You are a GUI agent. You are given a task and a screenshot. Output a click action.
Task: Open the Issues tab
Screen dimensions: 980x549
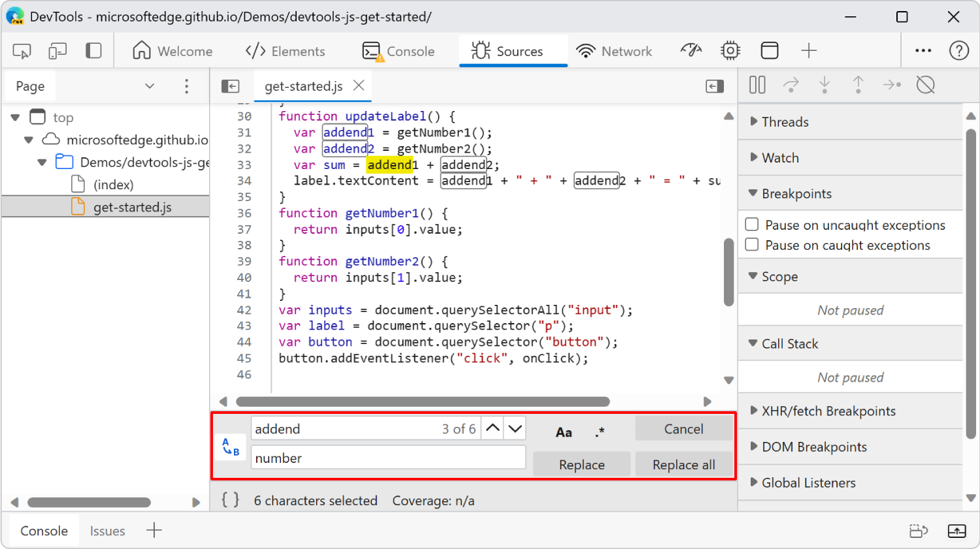pyautogui.click(x=107, y=531)
